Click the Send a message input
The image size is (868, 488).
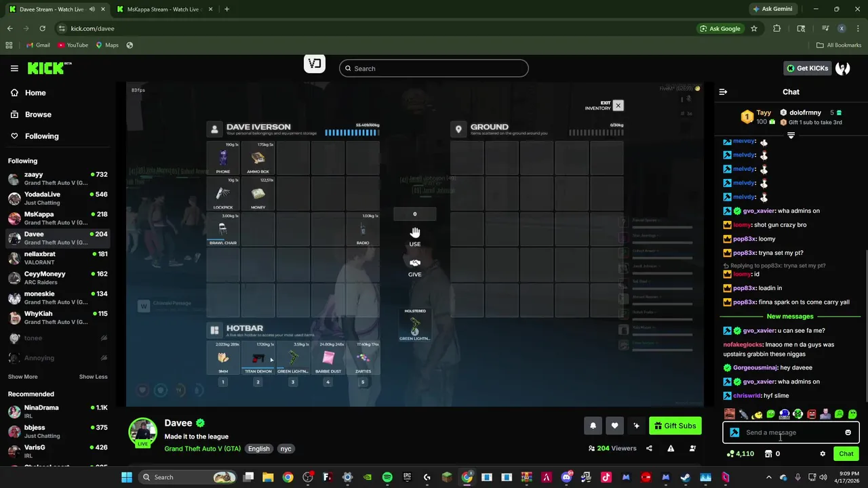pyautogui.click(x=791, y=432)
